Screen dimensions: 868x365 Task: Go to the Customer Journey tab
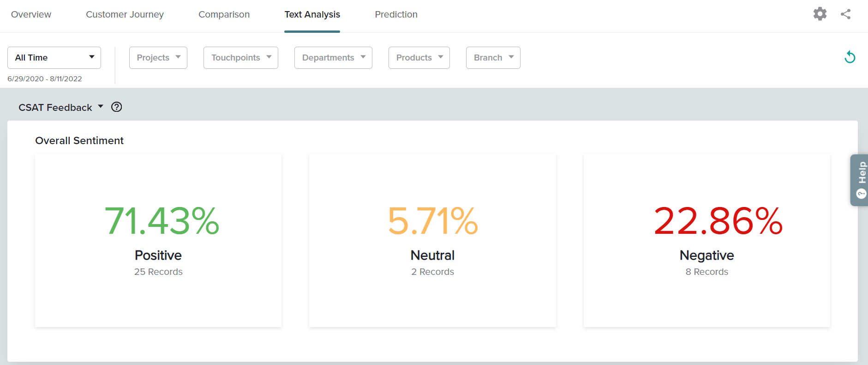125,14
